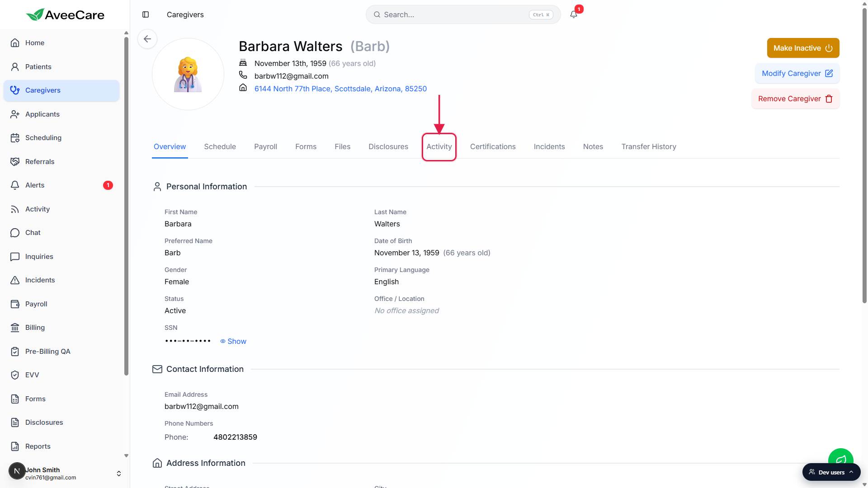
Task: Click the sidebar scrollbar
Action: 126,206
